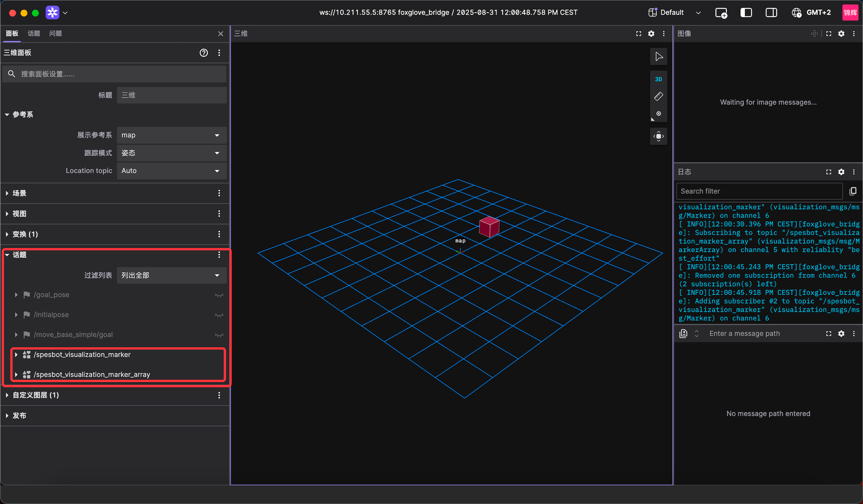Open the Location topic Auto dropdown
The width and height of the screenshot is (863, 504).
tap(171, 171)
